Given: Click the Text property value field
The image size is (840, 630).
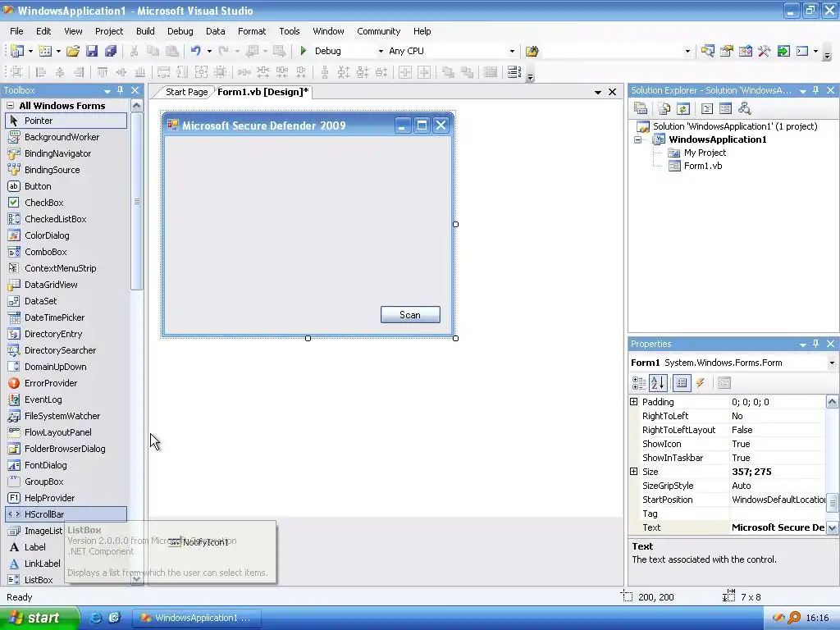Looking at the screenshot, I should click(778, 527).
